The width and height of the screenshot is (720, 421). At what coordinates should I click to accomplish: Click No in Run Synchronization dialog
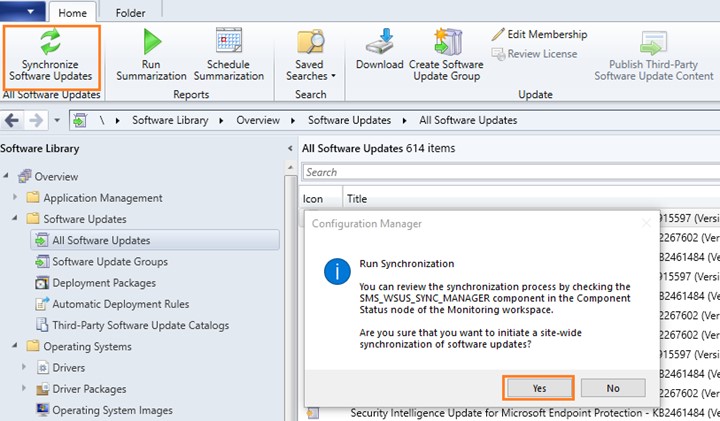tap(613, 388)
